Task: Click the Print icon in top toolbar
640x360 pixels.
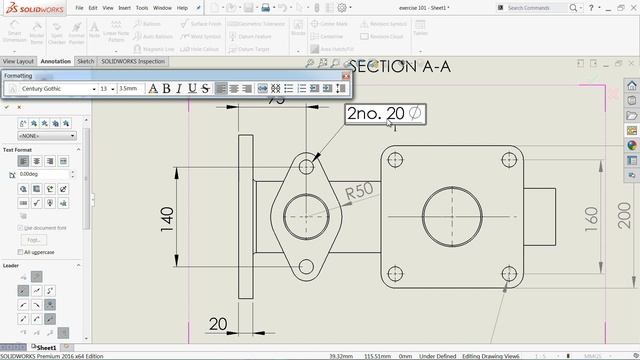Action: coord(266,8)
